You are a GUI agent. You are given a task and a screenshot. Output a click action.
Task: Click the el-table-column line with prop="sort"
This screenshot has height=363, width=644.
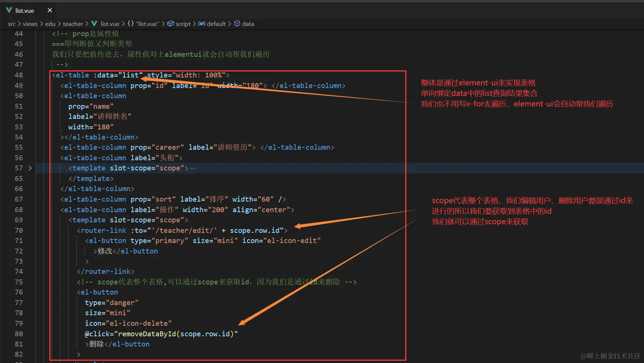pos(173,199)
